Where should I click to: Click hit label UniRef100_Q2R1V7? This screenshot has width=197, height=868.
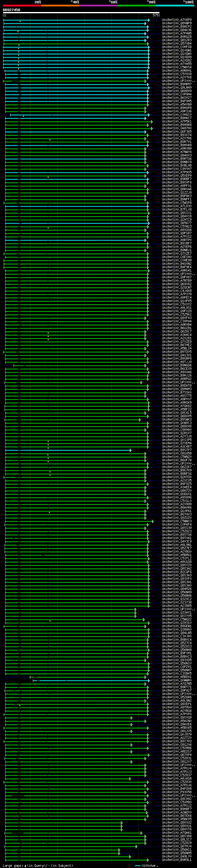[x=177, y=433]
